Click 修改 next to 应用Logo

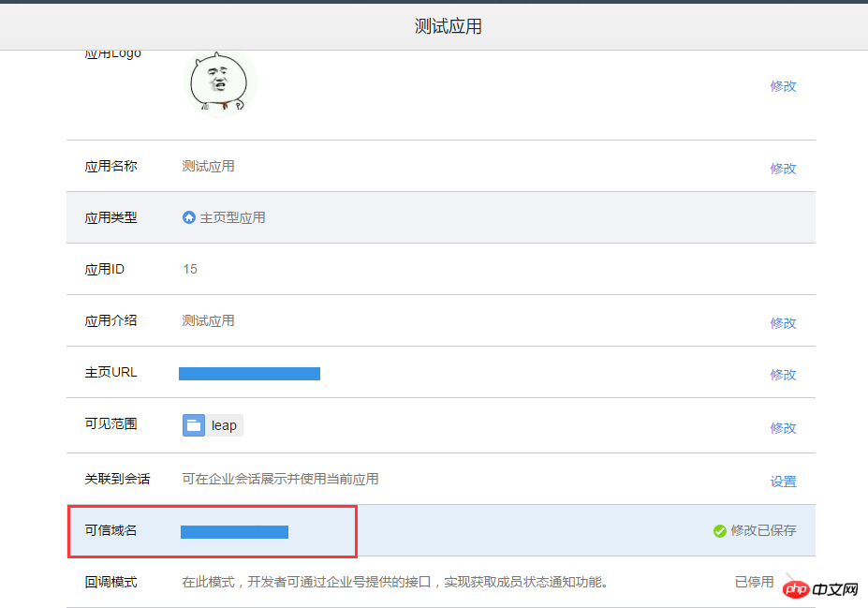coord(783,85)
